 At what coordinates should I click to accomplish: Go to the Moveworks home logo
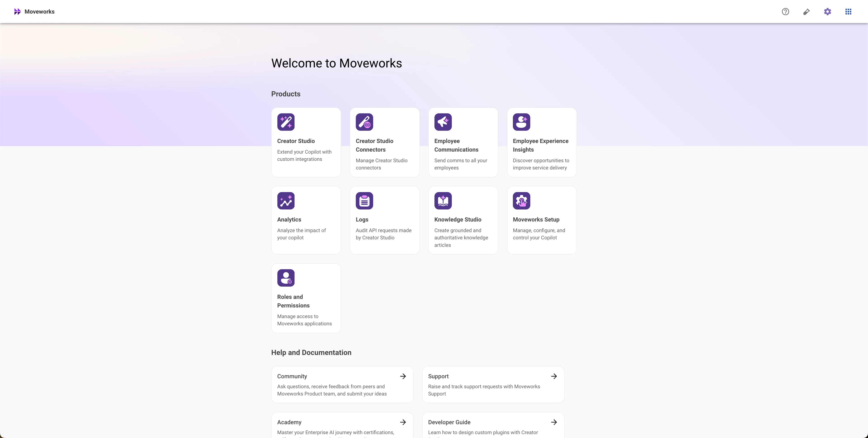click(x=34, y=12)
